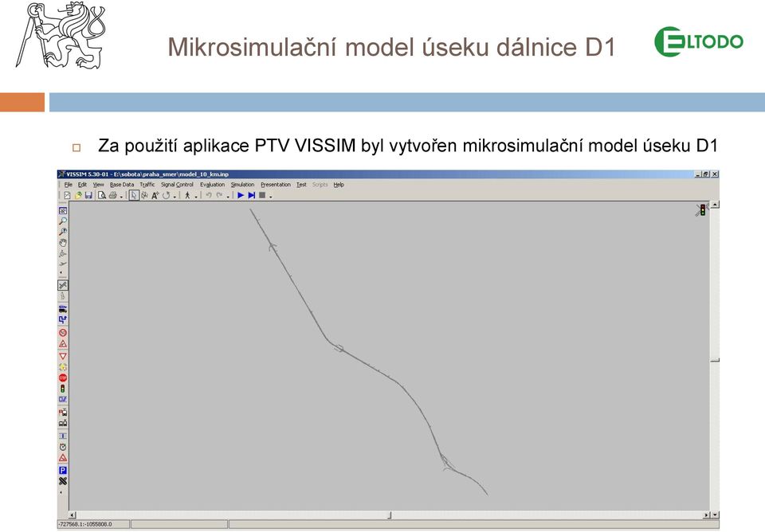Image resolution: width=765 pixels, height=532 pixels.
Task: Expand the dropdown beside pedestrian icon
Action: click(x=196, y=197)
